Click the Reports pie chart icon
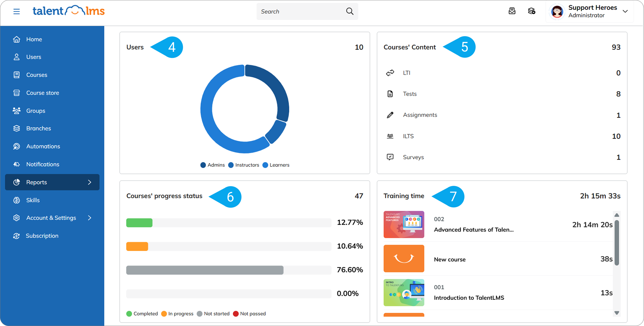The height and width of the screenshot is (326, 644). [x=17, y=182]
